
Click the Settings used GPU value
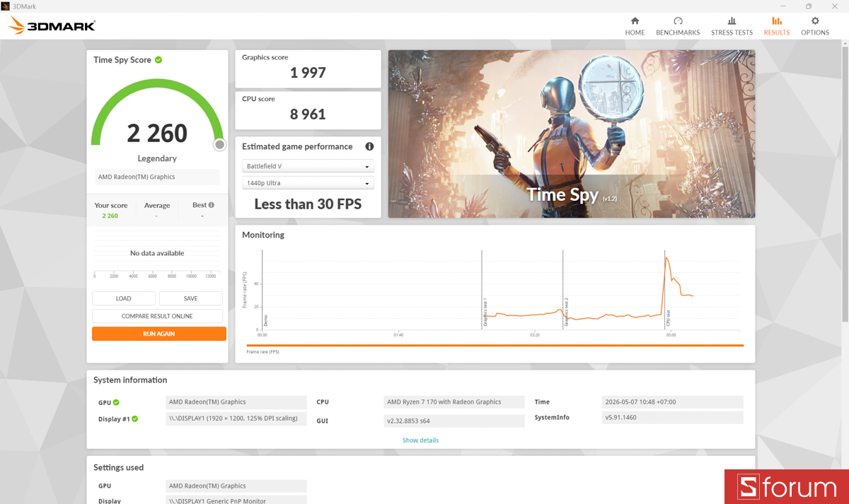click(x=236, y=486)
